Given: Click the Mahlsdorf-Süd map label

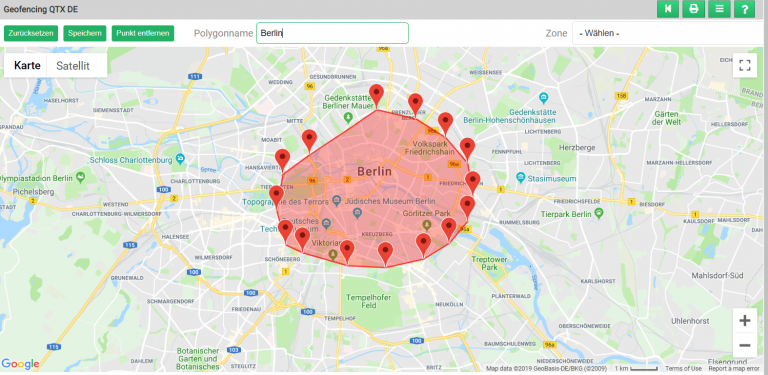Looking at the screenshot, I should (x=717, y=276).
